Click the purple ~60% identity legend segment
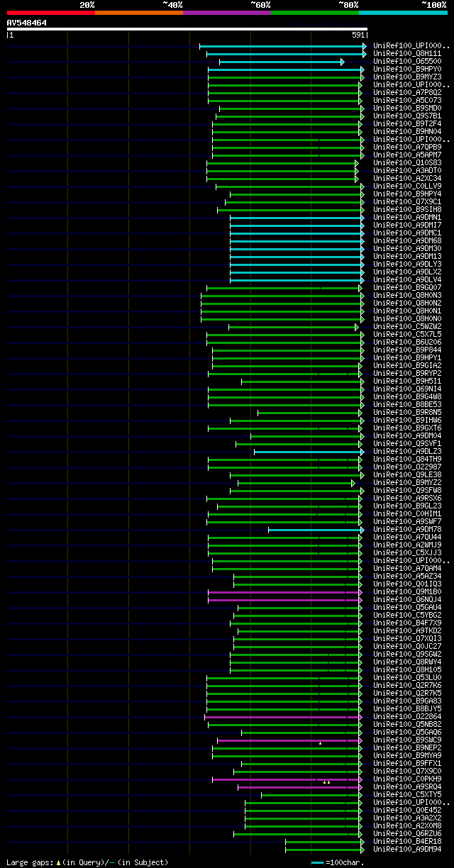The width and height of the screenshot is (454, 868). tap(226, 13)
